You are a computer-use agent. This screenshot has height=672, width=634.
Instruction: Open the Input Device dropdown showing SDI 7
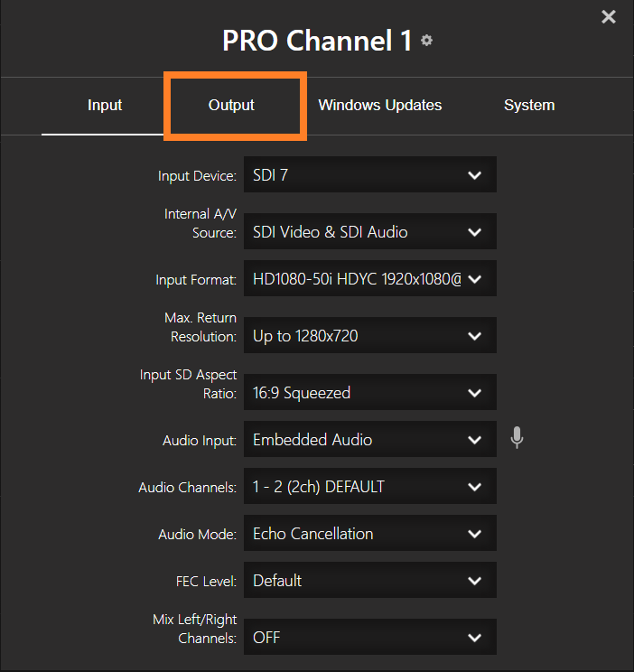pyautogui.click(x=368, y=175)
